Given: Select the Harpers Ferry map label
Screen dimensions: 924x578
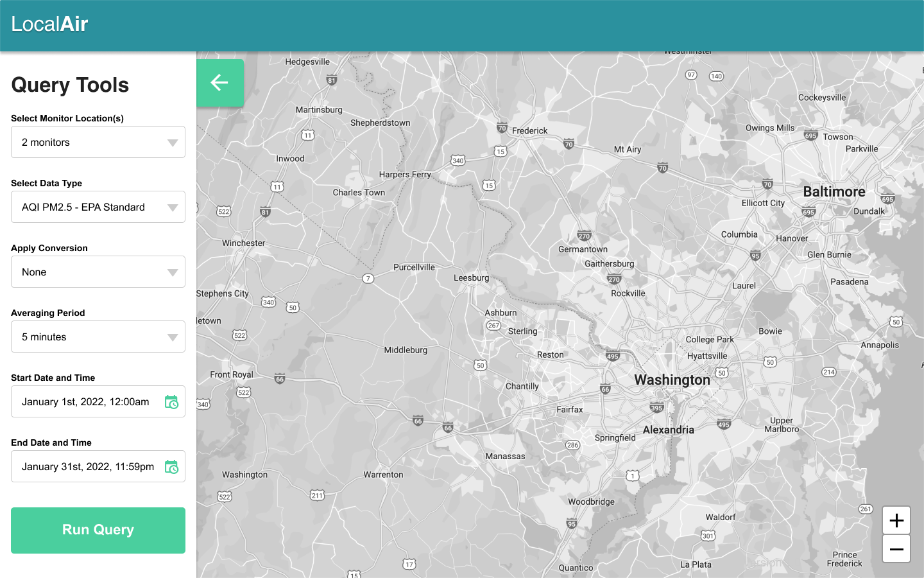Looking at the screenshot, I should tap(405, 175).
